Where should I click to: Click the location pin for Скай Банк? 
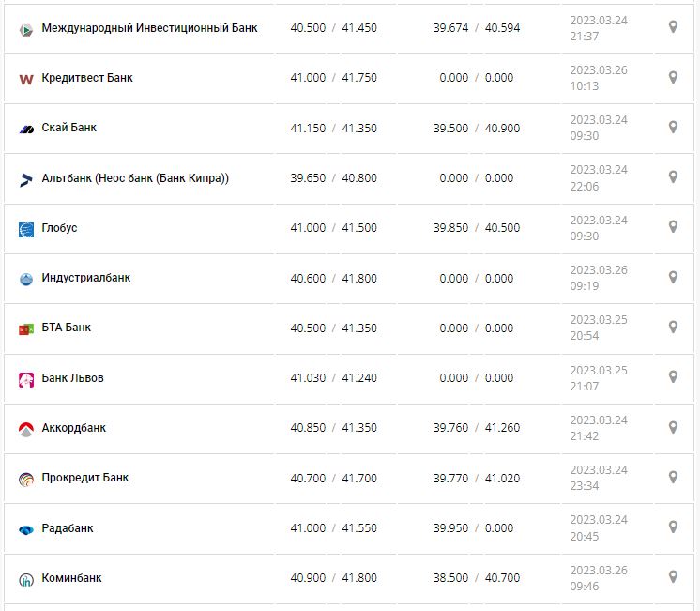(673, 127)
